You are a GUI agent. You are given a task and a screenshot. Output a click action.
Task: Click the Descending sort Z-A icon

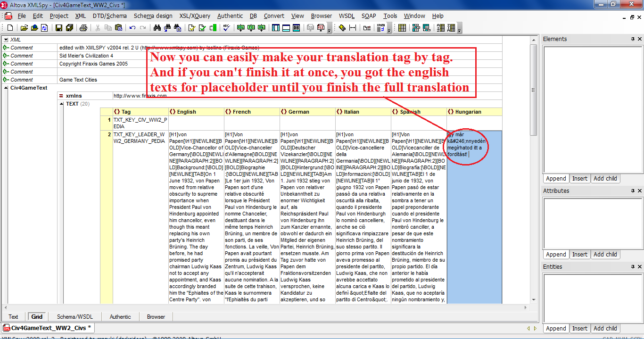click(x=451, y=28)
